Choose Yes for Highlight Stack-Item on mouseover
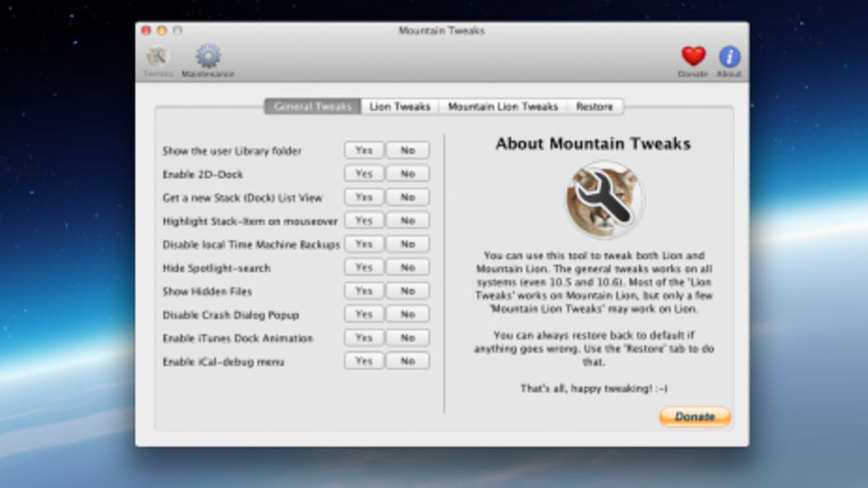This screenshot has height=488, width=868. [x=363, y=220]
